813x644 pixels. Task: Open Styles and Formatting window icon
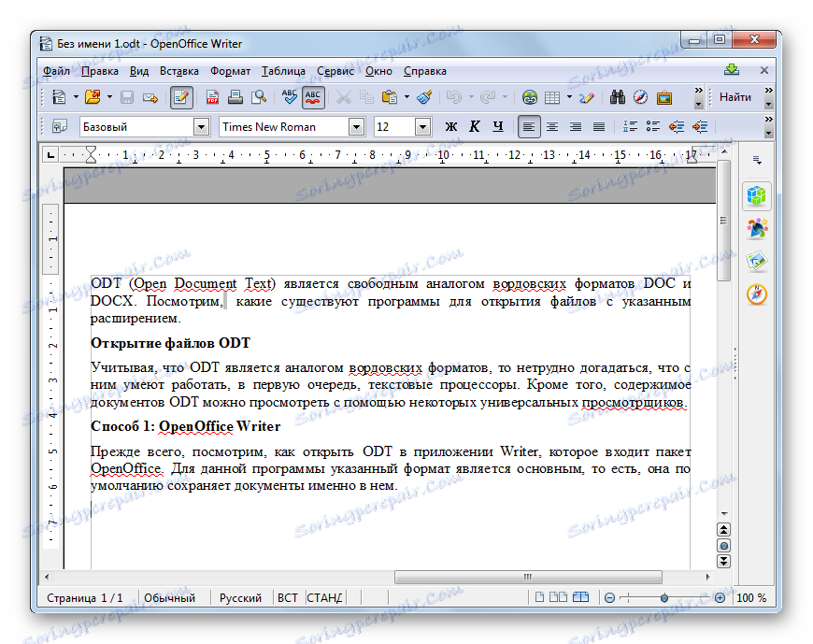pyautogui.click(x=60, y=126)
